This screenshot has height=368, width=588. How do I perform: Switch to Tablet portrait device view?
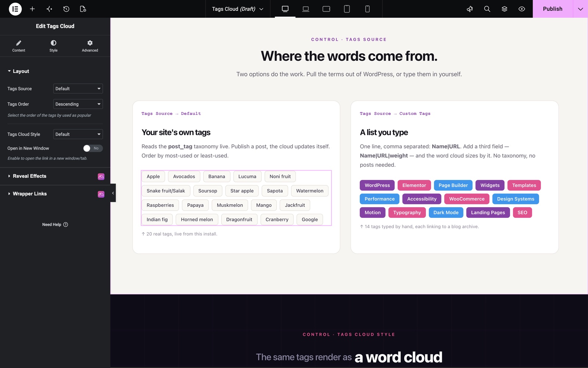347,9
